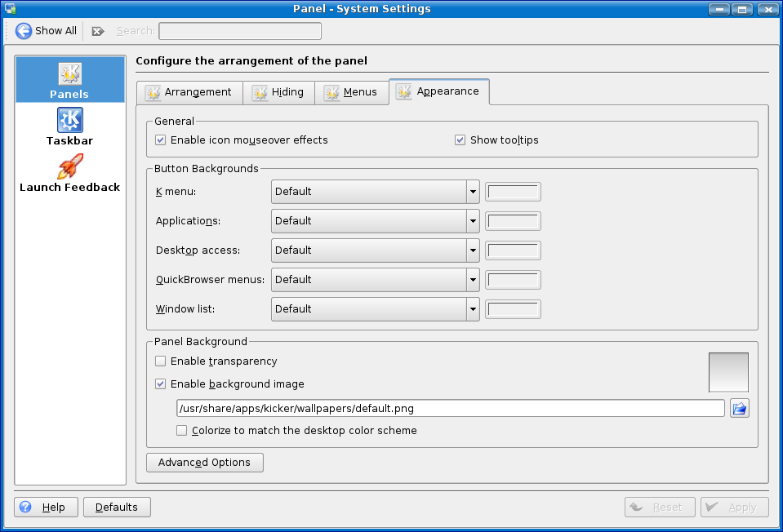Expand the Window list background dropdown
This screenshot has height=532, width=783.
[x=472, y=309]
